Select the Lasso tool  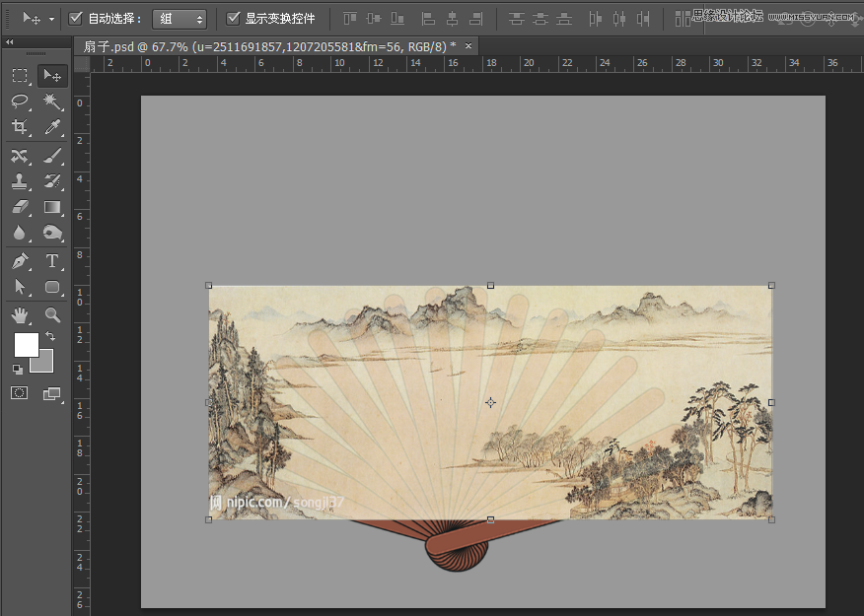pyautogui.click(x=20, y=102)
